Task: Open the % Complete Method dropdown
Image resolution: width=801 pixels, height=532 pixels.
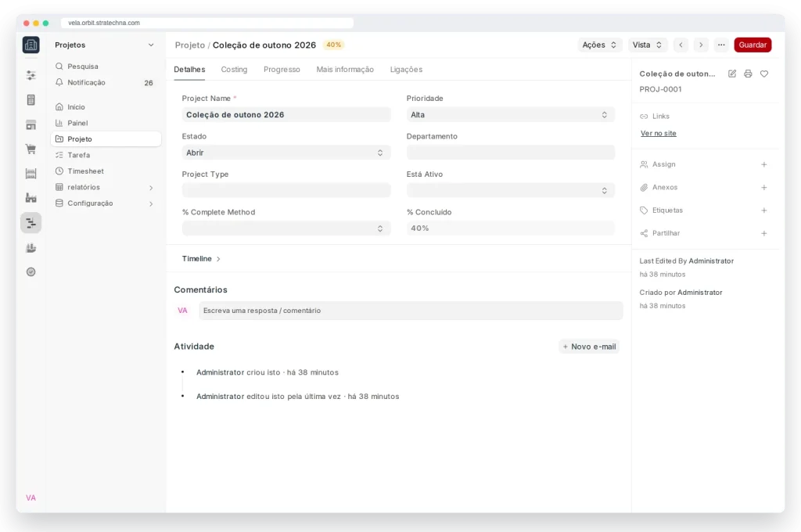Action: (x=286, y=228)
